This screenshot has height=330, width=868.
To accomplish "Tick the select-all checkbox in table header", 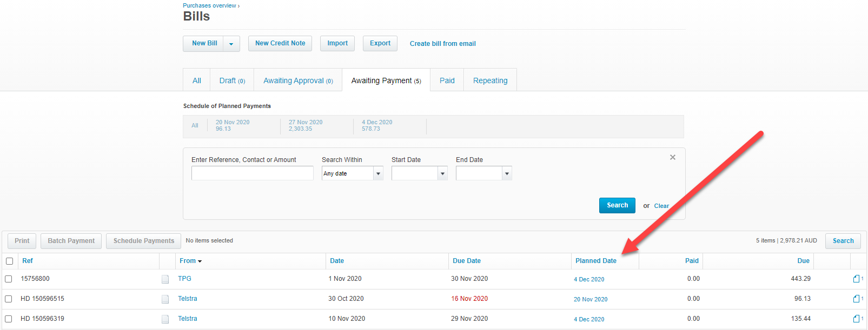I will coord(9,261).
